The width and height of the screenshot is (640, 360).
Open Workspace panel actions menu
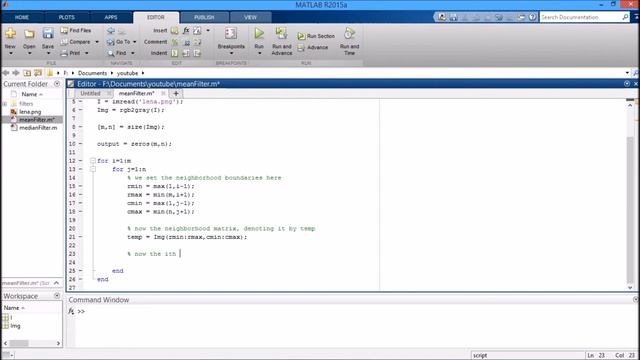pos(57,296)
